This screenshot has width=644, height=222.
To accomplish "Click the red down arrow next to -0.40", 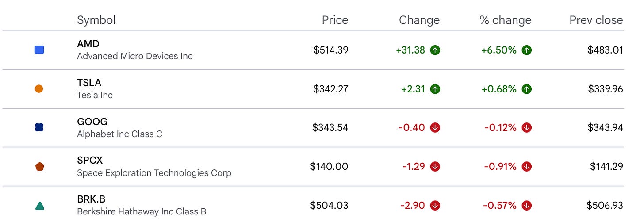I will tap(435, 128).
